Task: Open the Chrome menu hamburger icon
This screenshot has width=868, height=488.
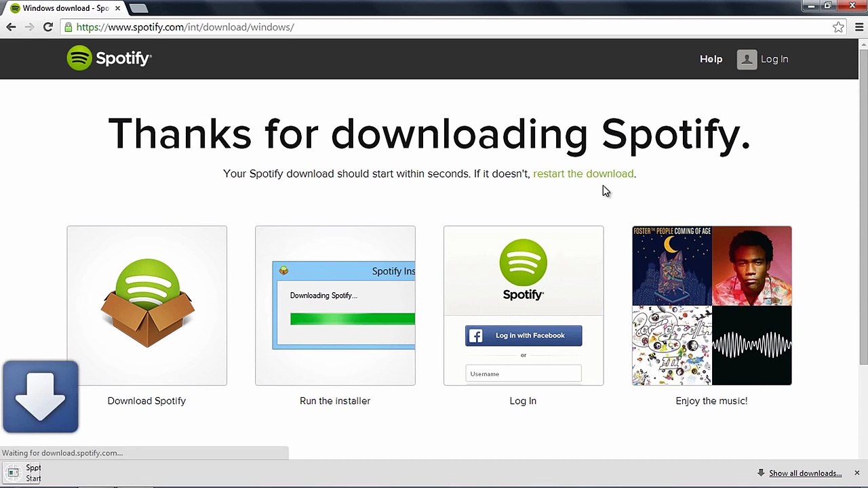Action: coord(859,27)
